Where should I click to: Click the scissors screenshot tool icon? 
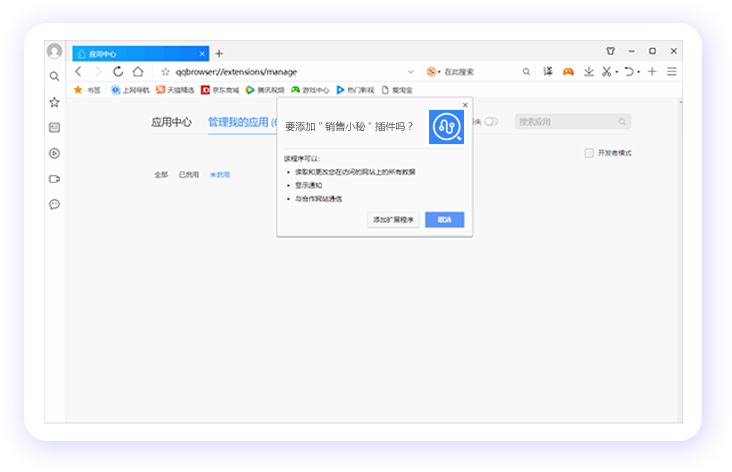point(606,71)
